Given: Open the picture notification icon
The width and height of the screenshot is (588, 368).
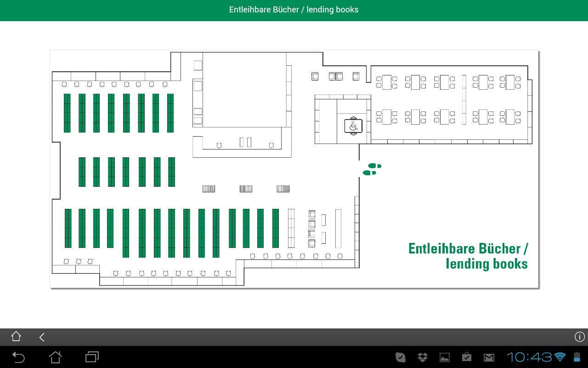Looking at the screenshot, I should pyautogui.click(x=445, y=357).
